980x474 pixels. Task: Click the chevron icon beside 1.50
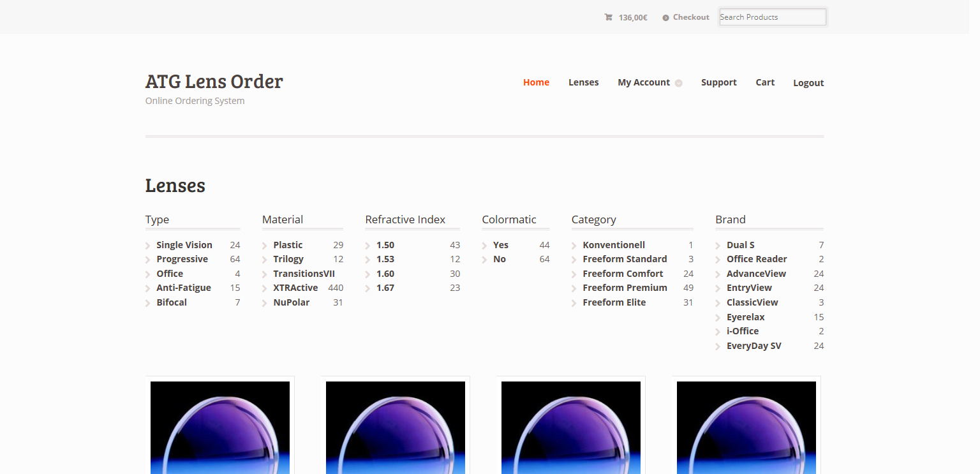tap(368, 246)
